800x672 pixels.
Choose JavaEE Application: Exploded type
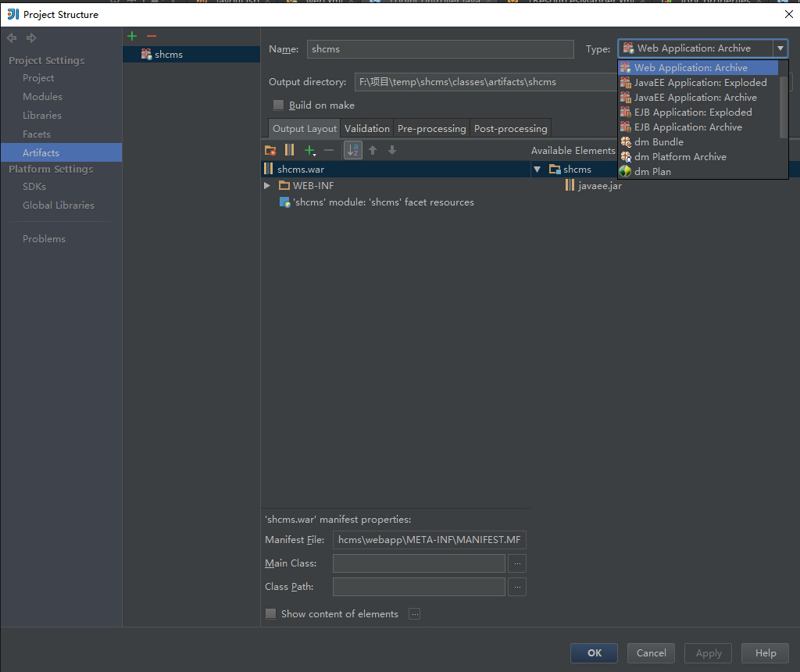pyautogui.click(x=698, y=82)
